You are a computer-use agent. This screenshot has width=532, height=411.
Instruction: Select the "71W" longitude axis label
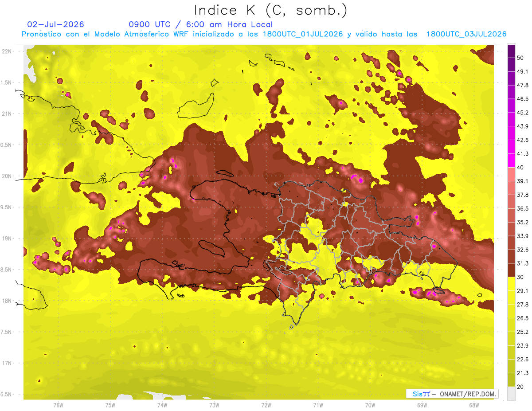[x=318, y=405]
